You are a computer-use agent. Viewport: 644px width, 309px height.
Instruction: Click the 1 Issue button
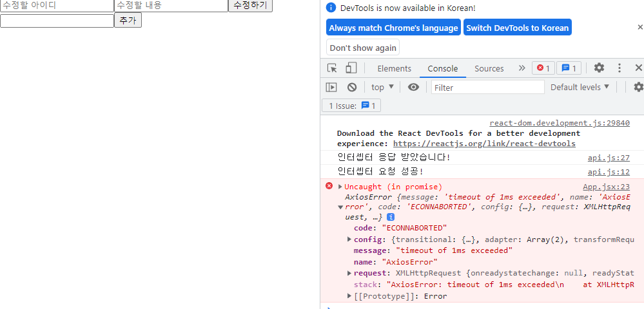coord(351,106)
